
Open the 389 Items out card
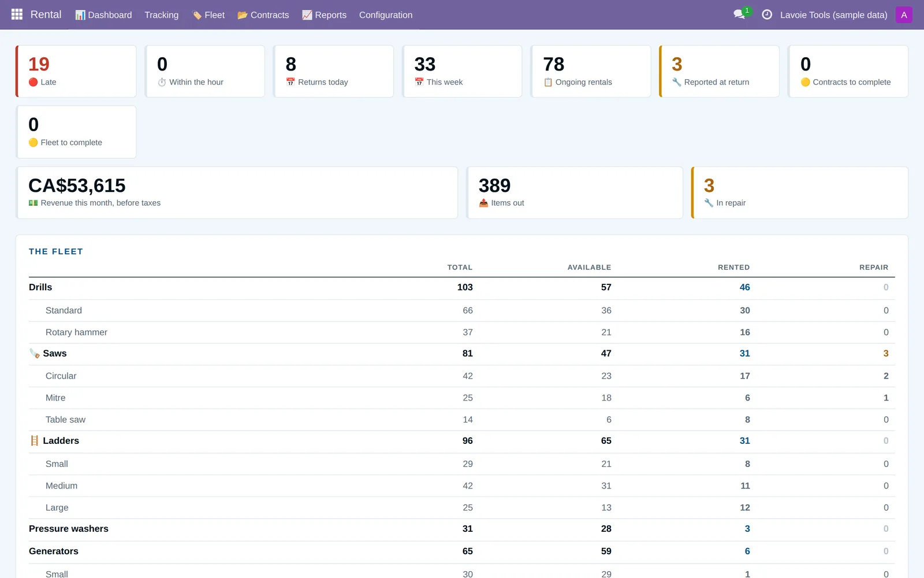point(575,192)
